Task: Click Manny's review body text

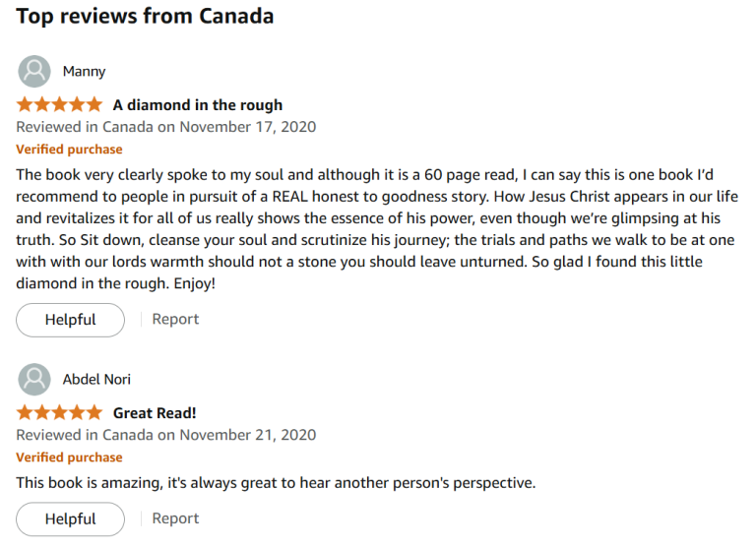Action: [374, 228]
